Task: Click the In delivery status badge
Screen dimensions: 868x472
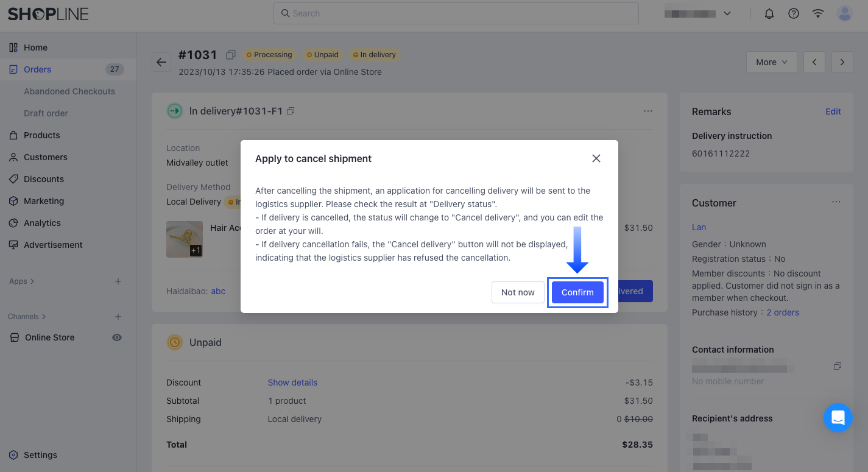Action: (375, 55)
